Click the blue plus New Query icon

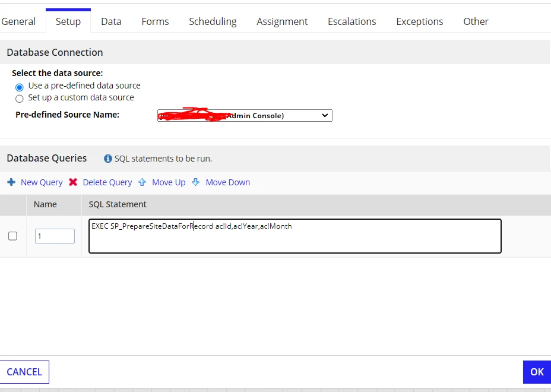[x=11, y=182]
